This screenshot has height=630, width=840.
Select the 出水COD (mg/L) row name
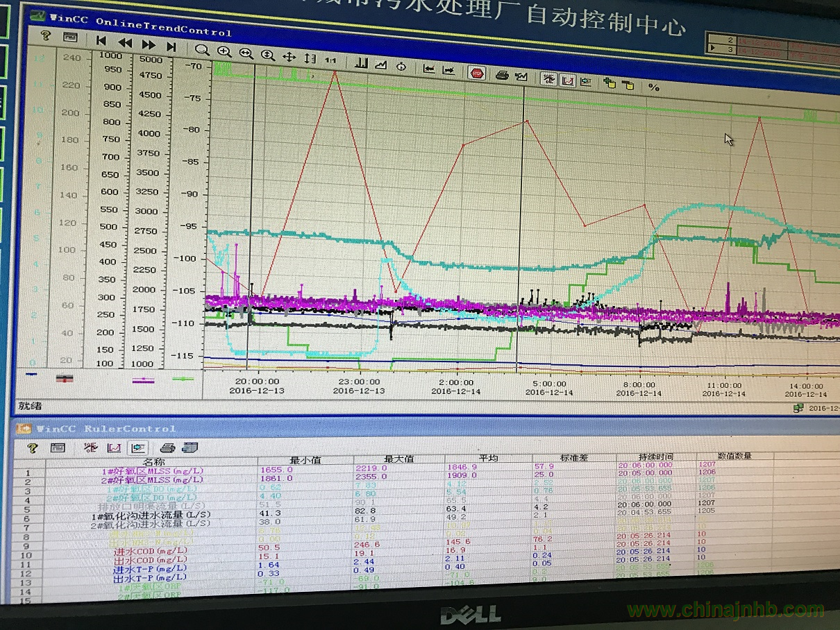click(x=150, y=561)
